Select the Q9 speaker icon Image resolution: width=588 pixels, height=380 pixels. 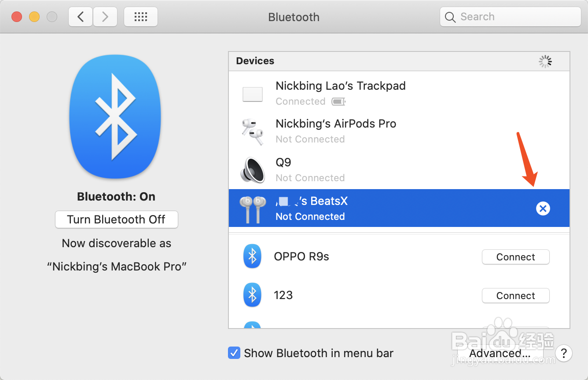coord(252,170)
